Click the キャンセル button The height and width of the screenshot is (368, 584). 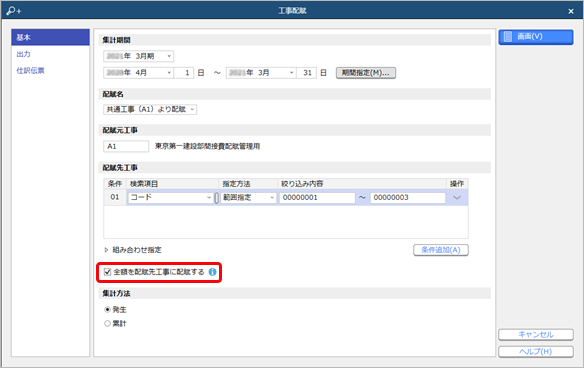click(x=536, y=334)
